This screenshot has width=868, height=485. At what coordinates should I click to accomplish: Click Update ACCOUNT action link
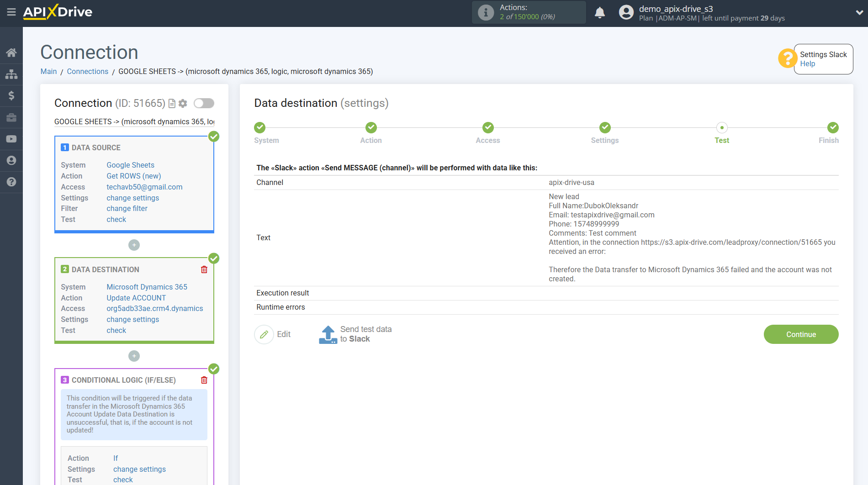tap(136, 298)
